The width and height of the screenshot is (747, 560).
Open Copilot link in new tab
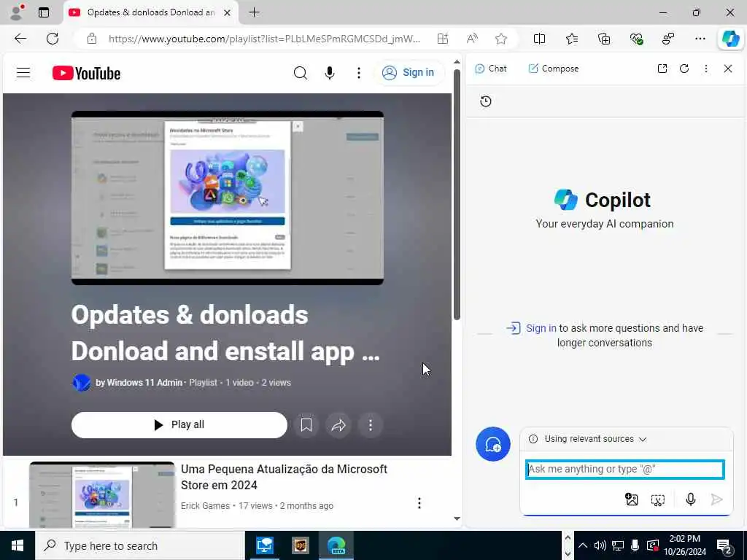[x=662, y=69]
